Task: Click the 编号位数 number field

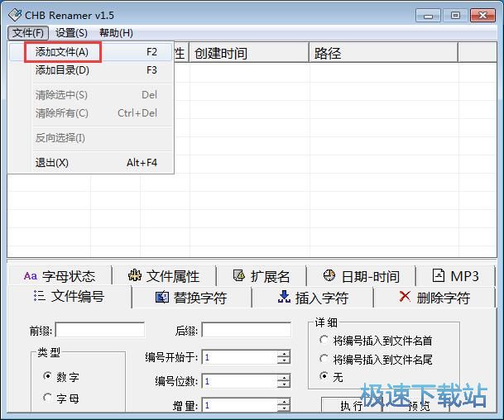Action: tap(239, 381)
